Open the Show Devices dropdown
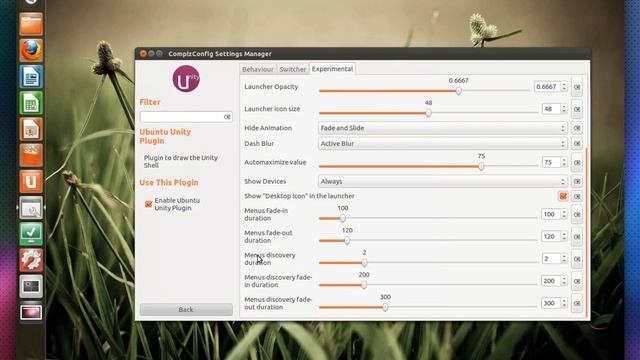The image size is (640, 360). coord(442,181)
